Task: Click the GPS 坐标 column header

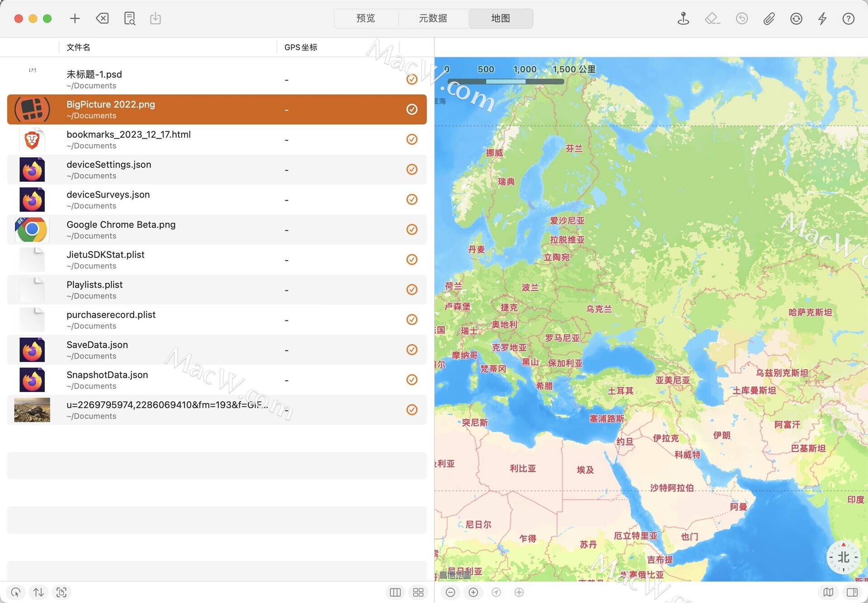Action: (x=301, y=47)
